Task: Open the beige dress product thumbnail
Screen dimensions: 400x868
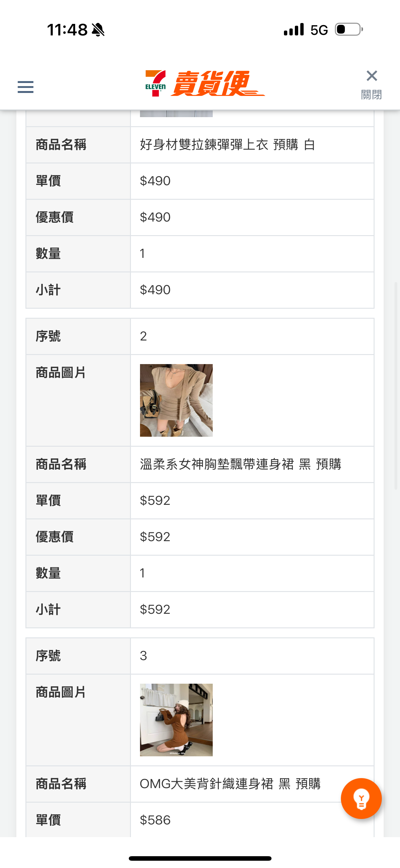Action: (x=176, y=400)
